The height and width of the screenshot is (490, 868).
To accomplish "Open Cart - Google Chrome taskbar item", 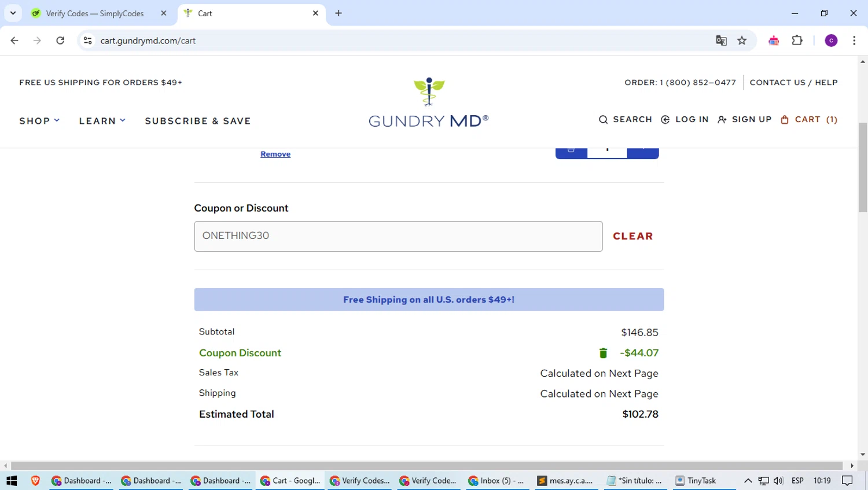I will click(x=290, y=481).
